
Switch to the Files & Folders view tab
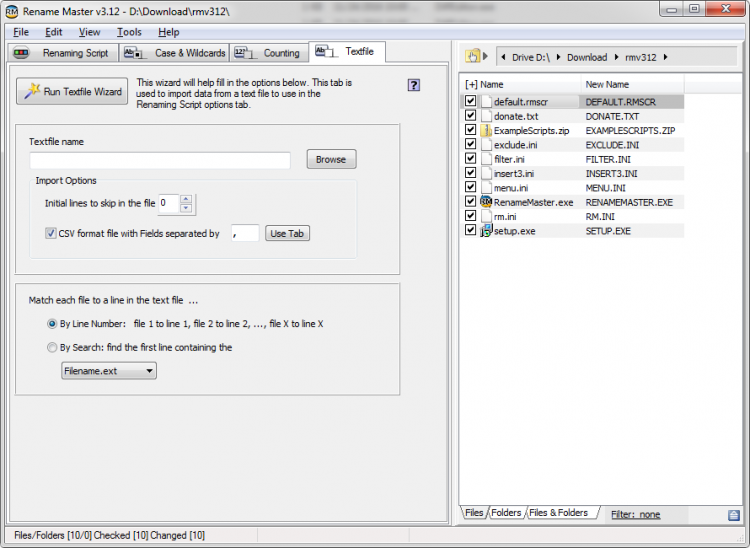(559, 513)
